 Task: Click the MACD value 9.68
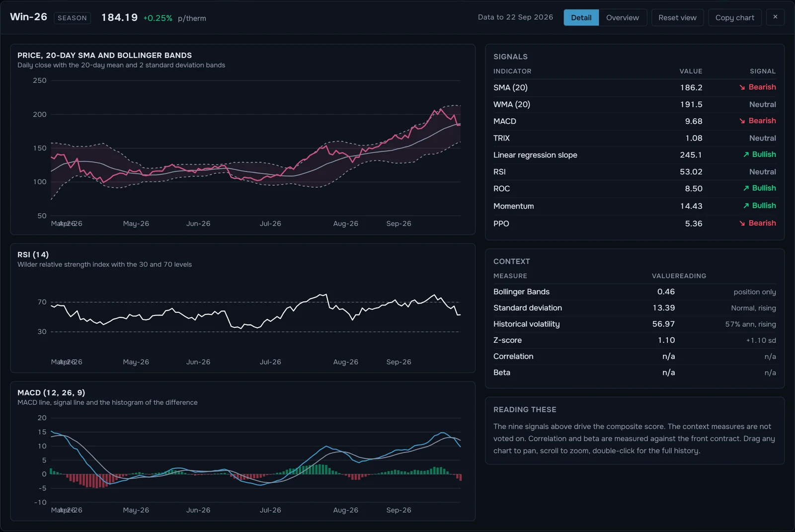tap(694, 121)
